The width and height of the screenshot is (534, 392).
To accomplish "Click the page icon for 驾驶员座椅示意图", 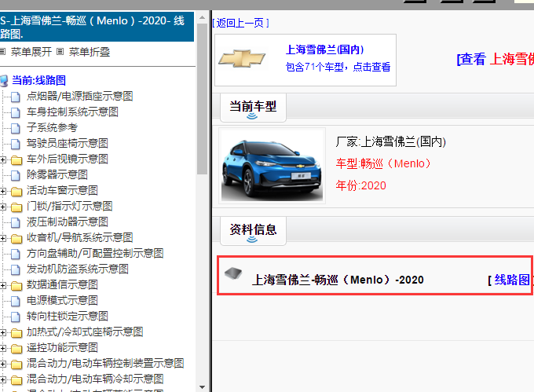I will tap(16, 144).
